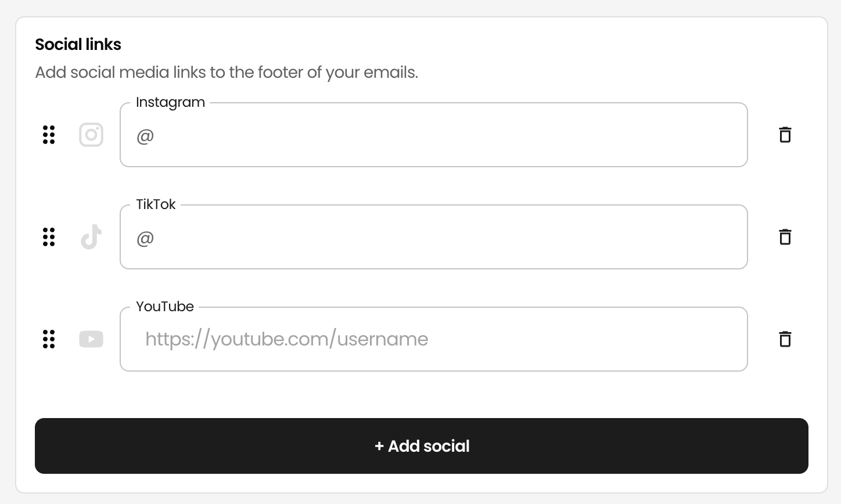The image size is (841, 504).
Task: Click the @ prefix in TikTok field
Action: [x=145, y=239]
